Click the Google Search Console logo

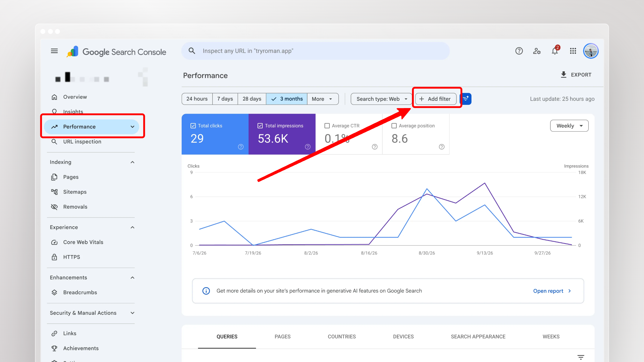point(116,51)
